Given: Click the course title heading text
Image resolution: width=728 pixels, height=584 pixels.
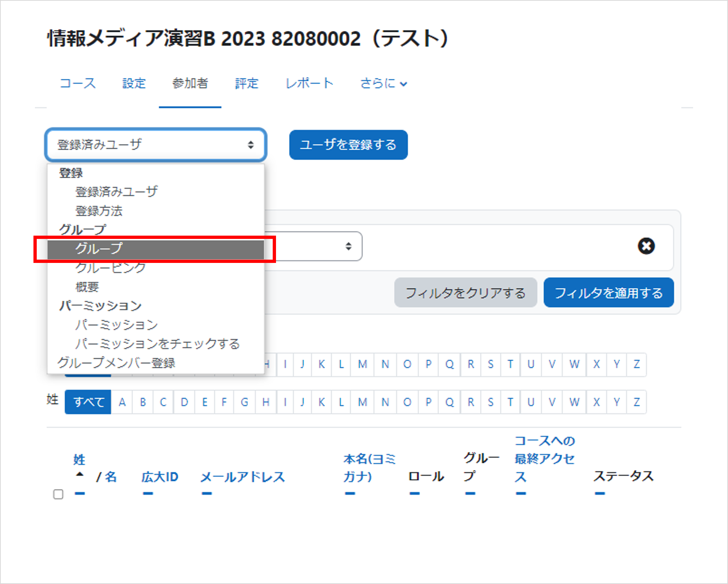Looking at the screenshot, I should [x=248, y=39].
